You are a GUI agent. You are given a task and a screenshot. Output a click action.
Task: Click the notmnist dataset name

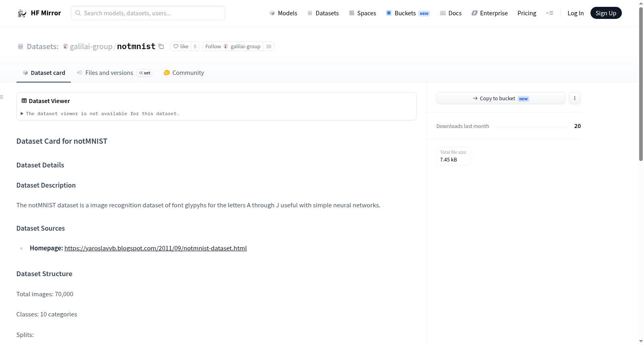tap(136, 46)
